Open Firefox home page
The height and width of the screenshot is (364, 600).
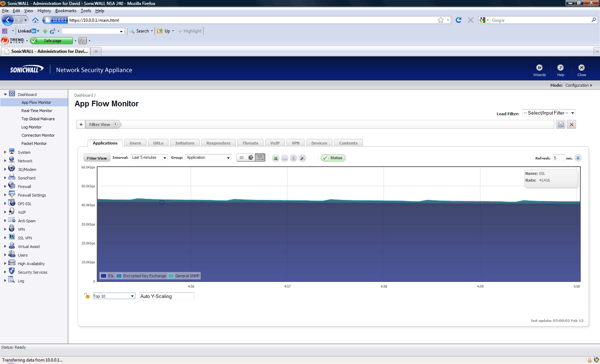[35, 20]
